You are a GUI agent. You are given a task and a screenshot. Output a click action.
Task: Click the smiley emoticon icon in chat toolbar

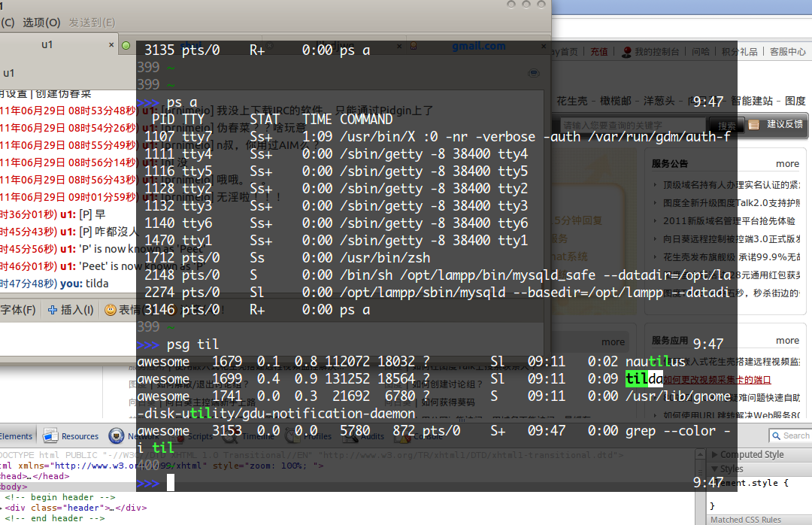(x=110, y=310)
